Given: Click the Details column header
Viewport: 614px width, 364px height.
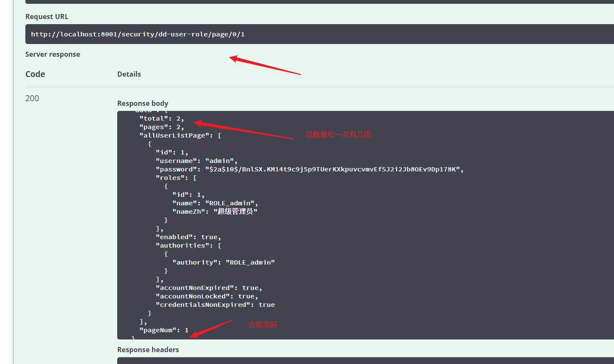Looking at the screenshot, I should (x=129, y=74).
